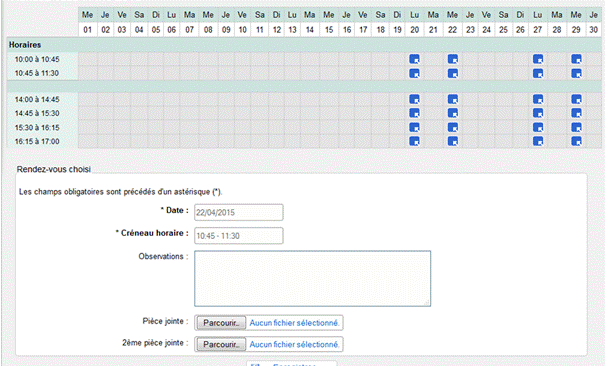This screenshot has height=366, width=605.
Task: Click day number 29 in calendar header
Action: pyautogui.click(x=576, y=30)
